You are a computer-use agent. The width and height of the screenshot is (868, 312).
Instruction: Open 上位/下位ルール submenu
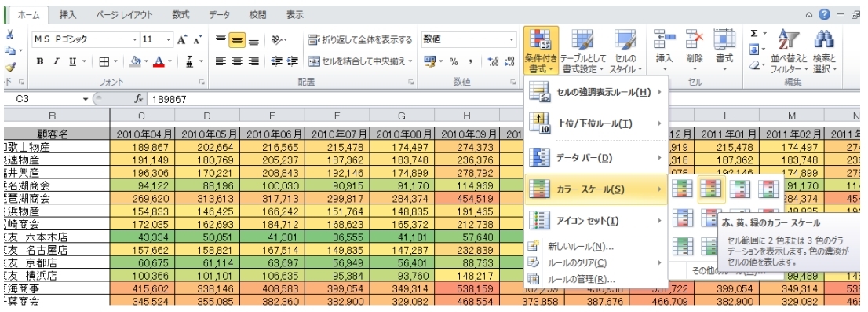(596, 123)
